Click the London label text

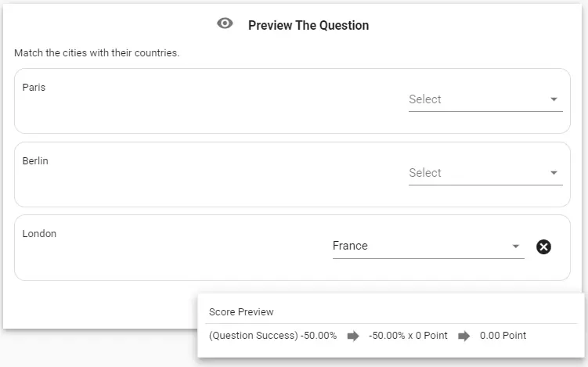[x=39, y=233]
